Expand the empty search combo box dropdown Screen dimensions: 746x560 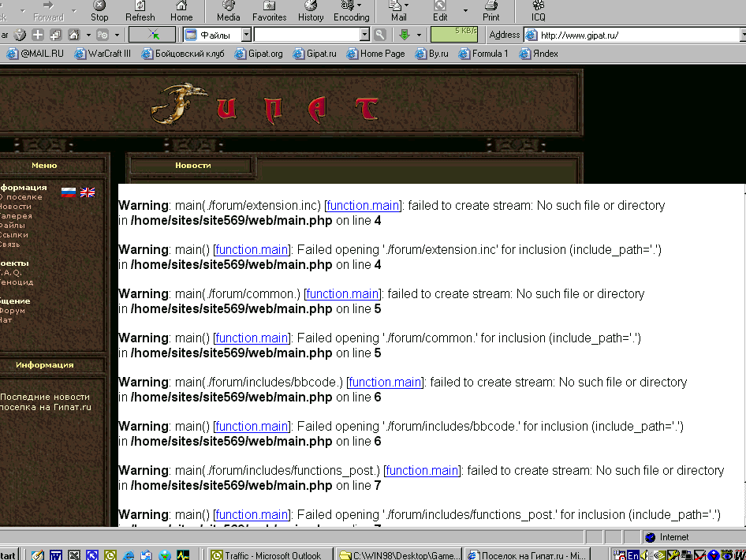point(364,35)
